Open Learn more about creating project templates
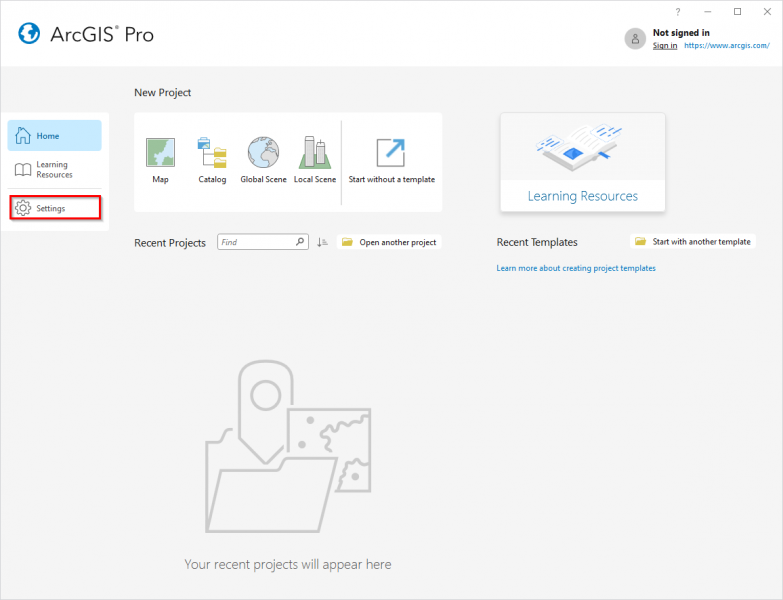 tap(576, 268)
